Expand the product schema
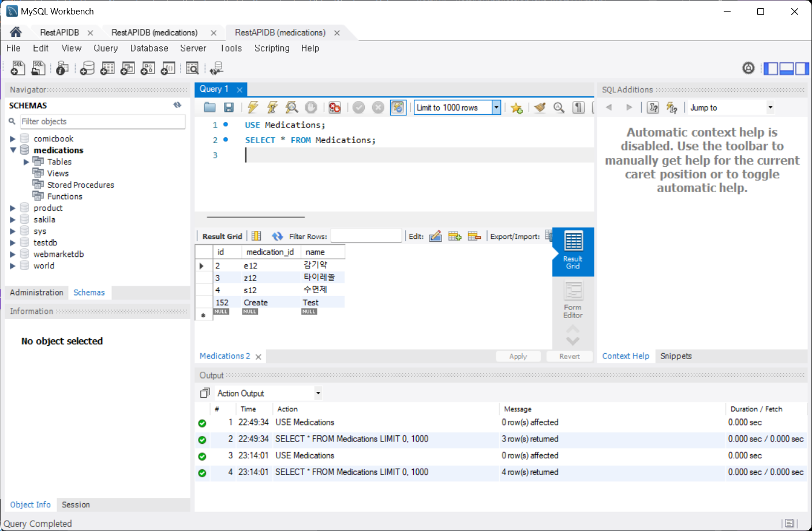This screenshot has width=812, height=531. point(13,208)
